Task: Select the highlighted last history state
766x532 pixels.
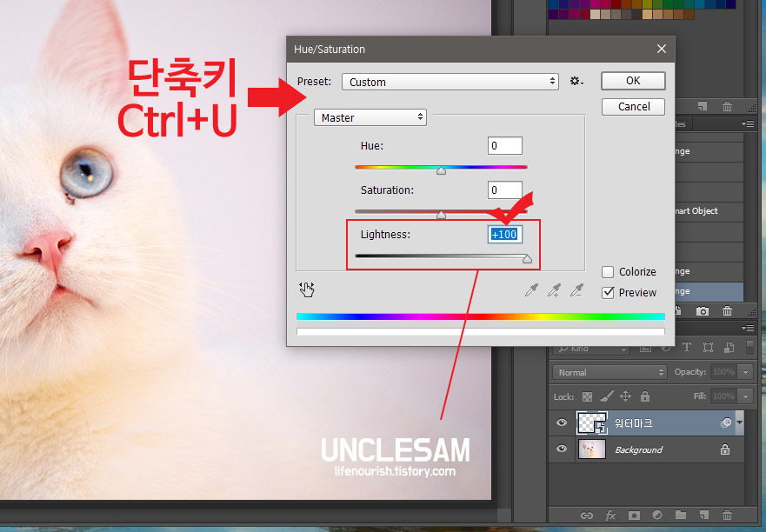Action: 709,291
